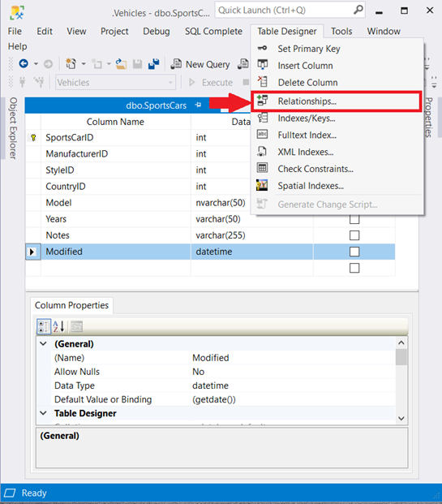Screen dimensions: 442x504
Task: Open the Tools menu
Action: click(341, 31)
